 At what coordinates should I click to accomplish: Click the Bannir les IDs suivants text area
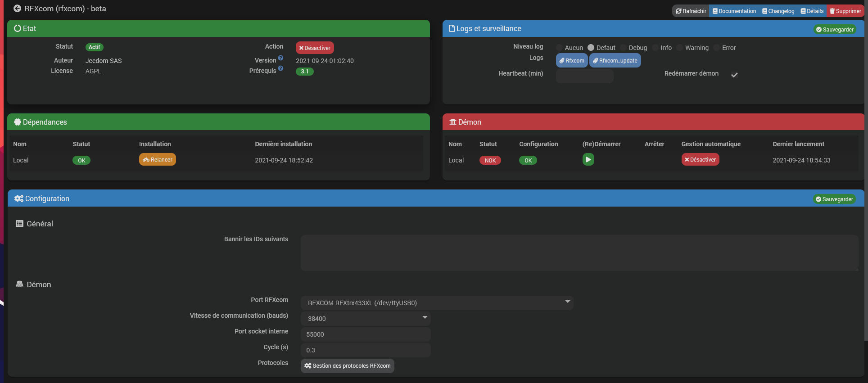point(579,252)
